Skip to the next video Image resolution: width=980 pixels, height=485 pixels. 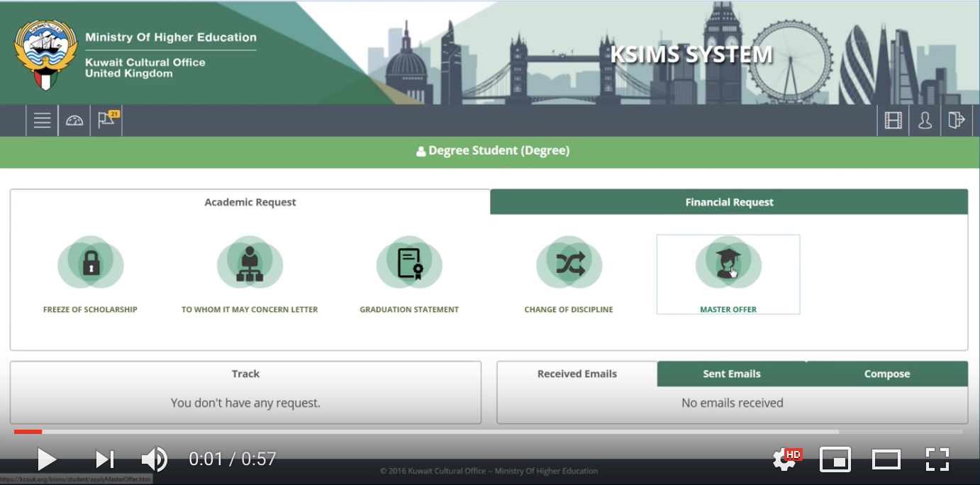coord(105,459)
